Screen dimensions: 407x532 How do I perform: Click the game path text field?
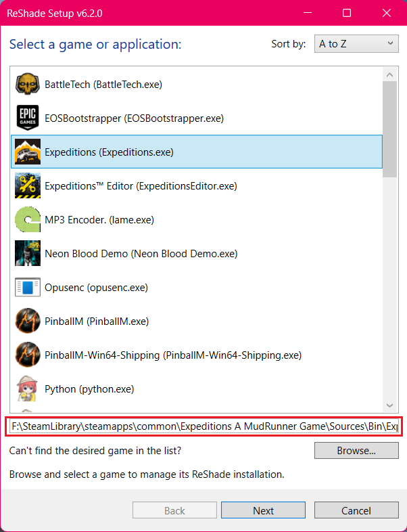[x=204, y=426]
